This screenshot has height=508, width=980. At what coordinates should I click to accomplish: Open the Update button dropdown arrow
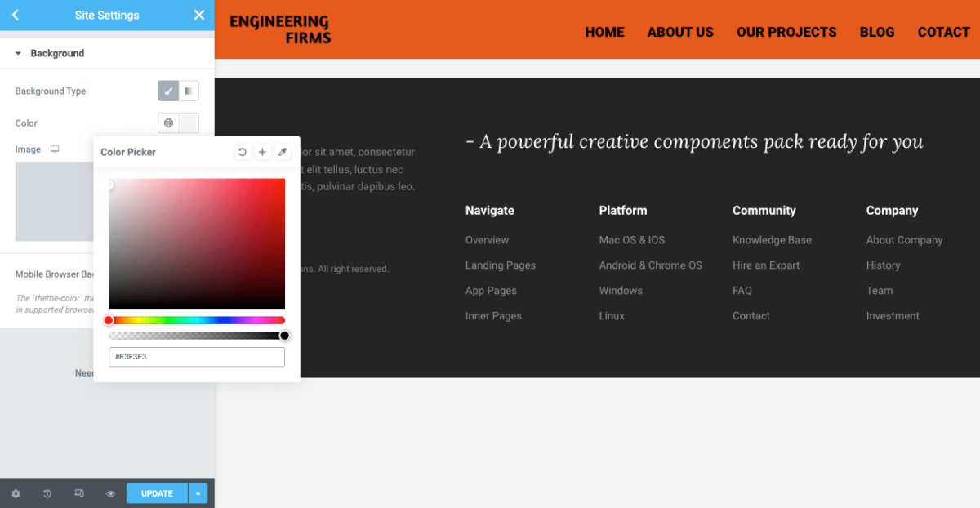[x=198, y=493]
